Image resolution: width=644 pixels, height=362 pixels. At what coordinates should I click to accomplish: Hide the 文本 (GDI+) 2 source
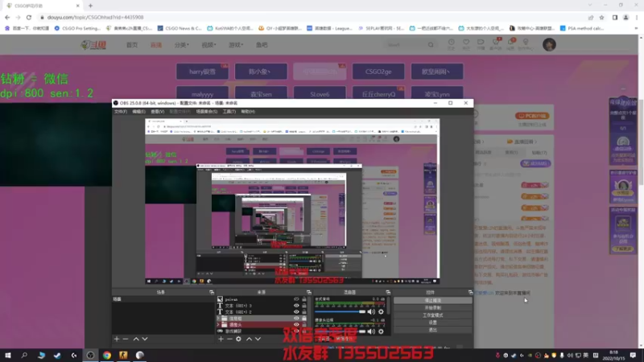coord(296,311)
